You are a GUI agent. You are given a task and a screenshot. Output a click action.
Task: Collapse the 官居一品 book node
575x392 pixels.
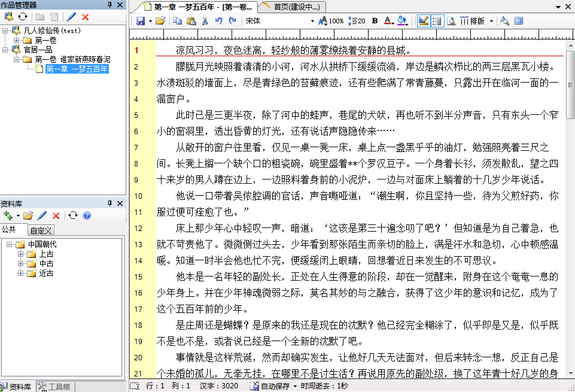[x=5, y=50]
